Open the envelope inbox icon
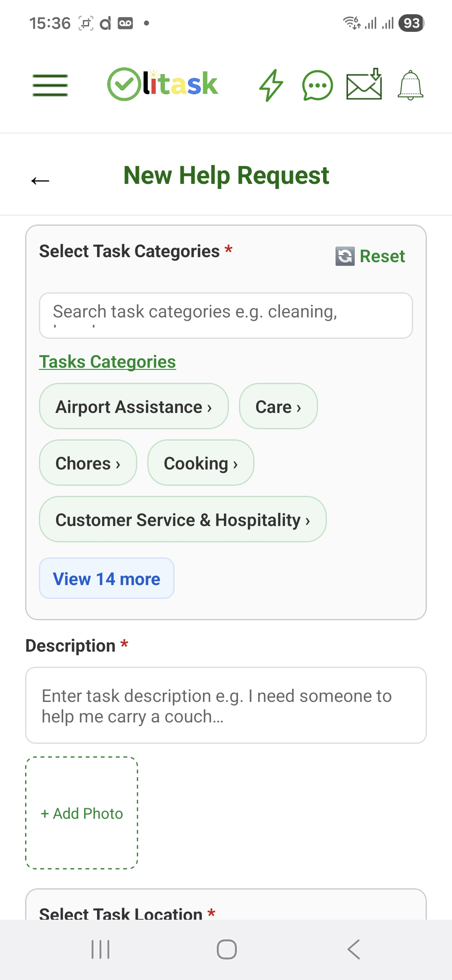Image resolution: width=452 pixels, height=980 pixels. (364, 85)
